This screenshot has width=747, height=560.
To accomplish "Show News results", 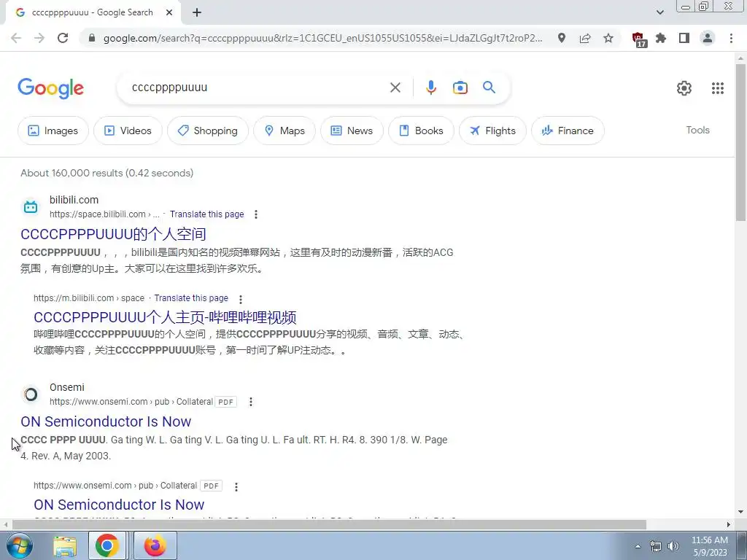I will coord(352,131).
